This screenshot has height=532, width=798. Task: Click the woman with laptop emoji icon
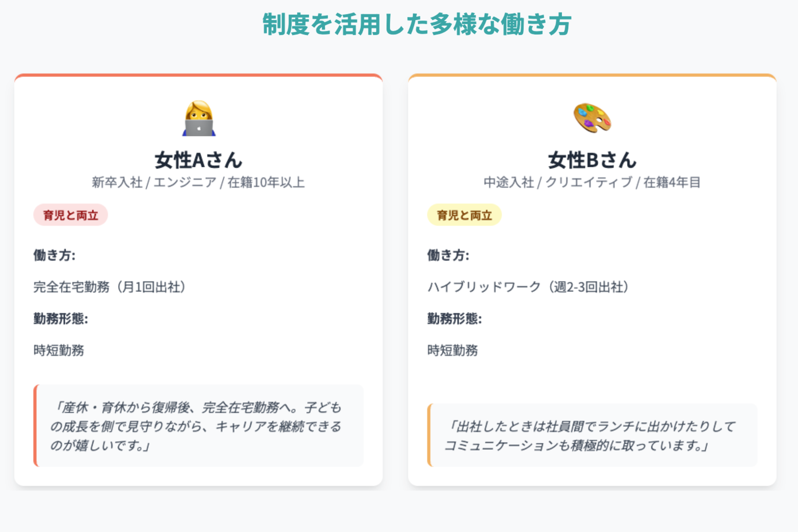tap(199, 118)
